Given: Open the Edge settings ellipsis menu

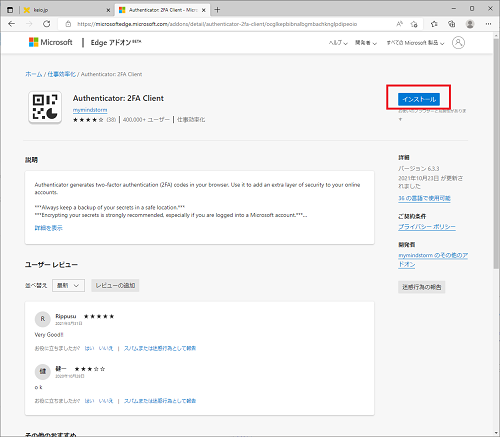Looking at the screenshot, I should click(488, 24).
